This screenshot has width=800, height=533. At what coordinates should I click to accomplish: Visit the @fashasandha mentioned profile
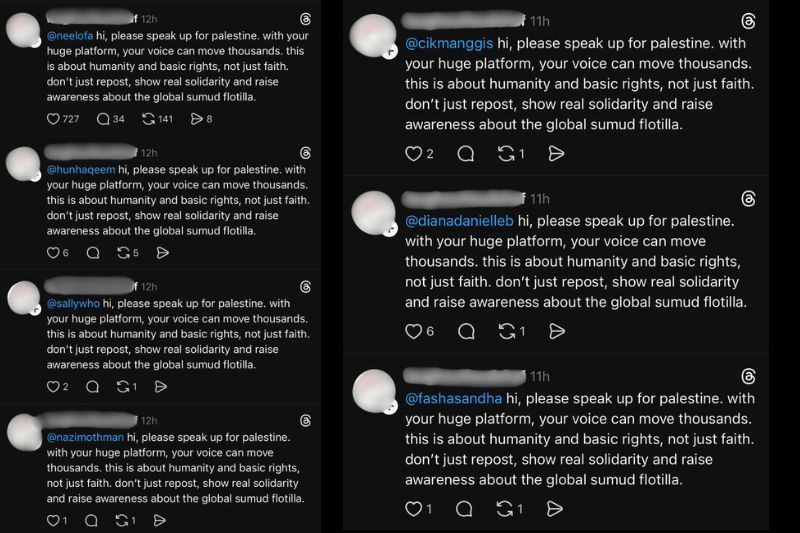(453, 397)
